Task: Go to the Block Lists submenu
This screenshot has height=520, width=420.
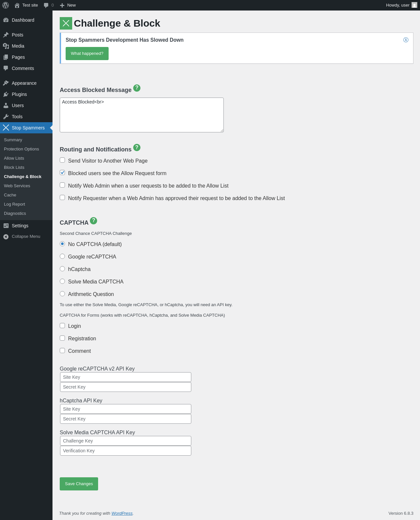Action: coord(14,168)
